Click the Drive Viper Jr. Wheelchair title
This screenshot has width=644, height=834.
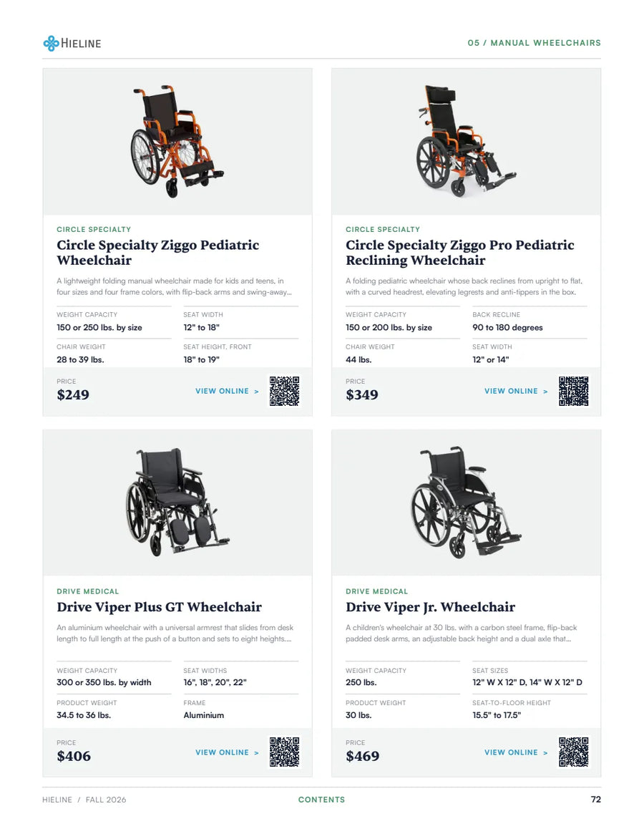pos(430,607)
